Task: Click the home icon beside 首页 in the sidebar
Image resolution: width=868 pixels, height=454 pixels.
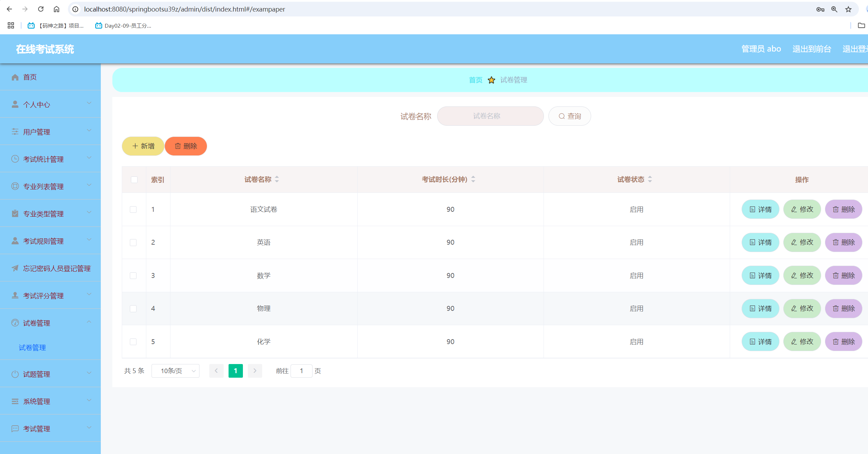Action: click(15, 77)
